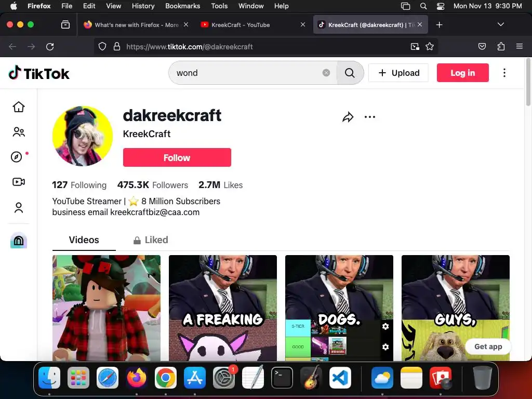Close the KreekCraft - YouTube tab
Screen dimensions: 532x399
pyautogui.click(x=303, y=25)
